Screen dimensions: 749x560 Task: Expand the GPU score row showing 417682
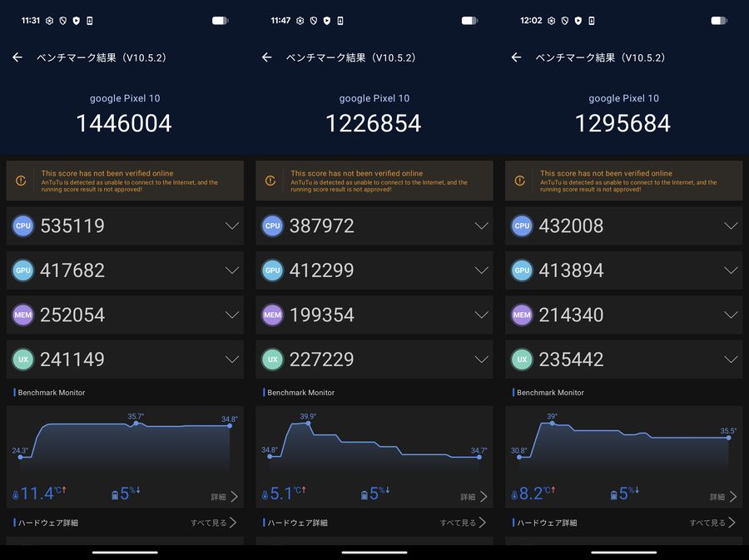(x=232, y=270)
